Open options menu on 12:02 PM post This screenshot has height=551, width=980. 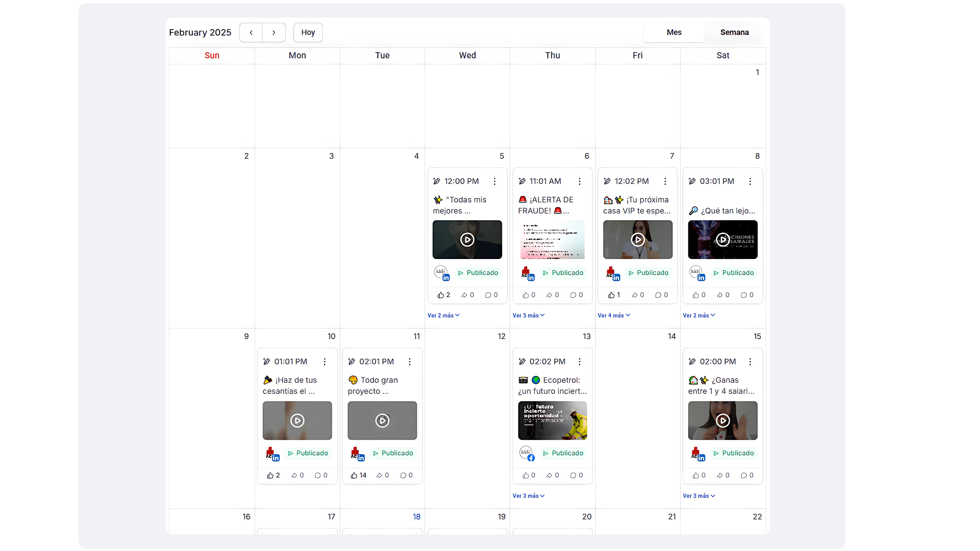(x=665, y=181)
